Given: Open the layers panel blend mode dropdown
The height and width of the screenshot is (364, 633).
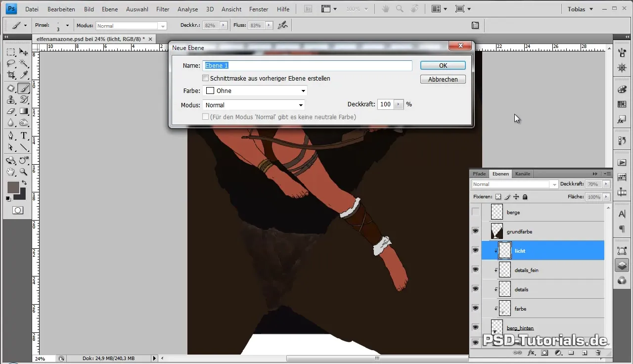Looking at the screenshot, I should click(x=515, y=184).
